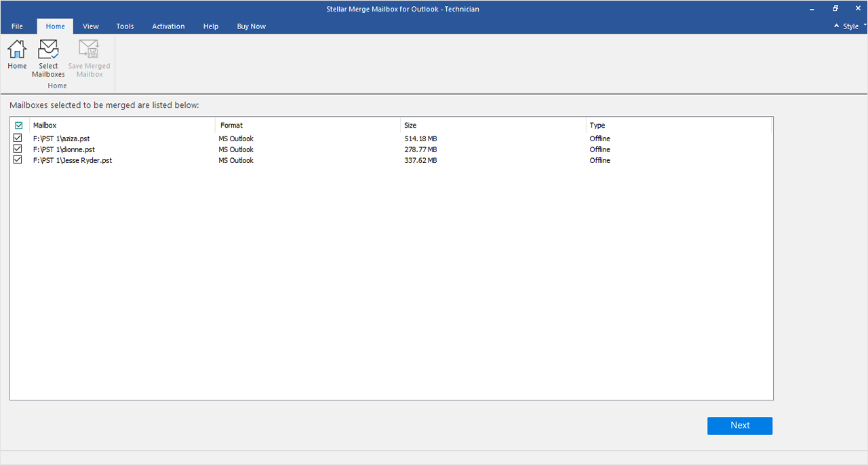Select the F:\PST 1\Jesse Ryder.pst row text

pyautogui.click(x=73, y=160)
